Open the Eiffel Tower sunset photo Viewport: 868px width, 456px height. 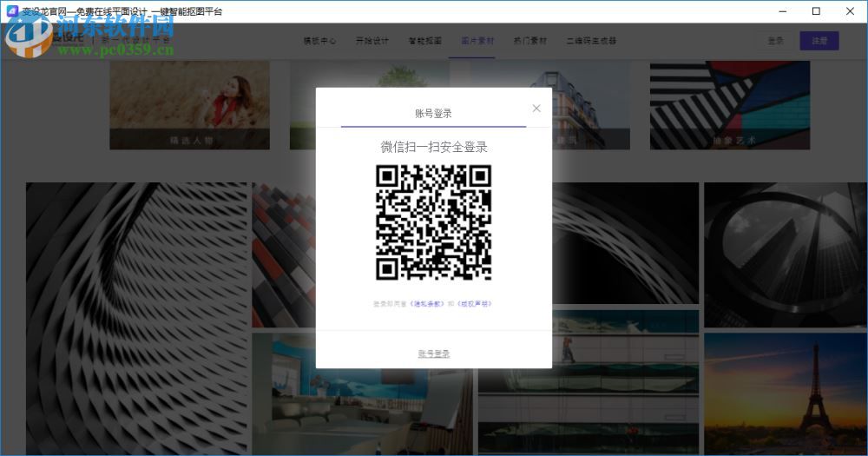tap(786, 393)
